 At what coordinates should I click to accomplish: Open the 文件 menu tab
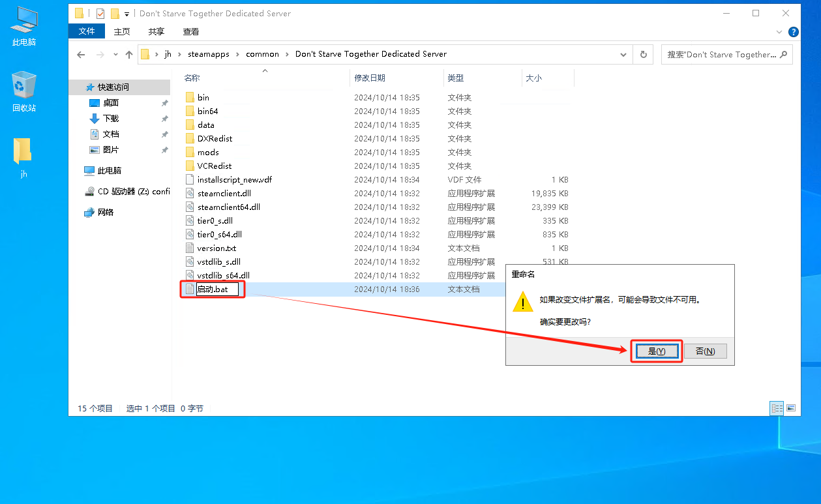87,31
